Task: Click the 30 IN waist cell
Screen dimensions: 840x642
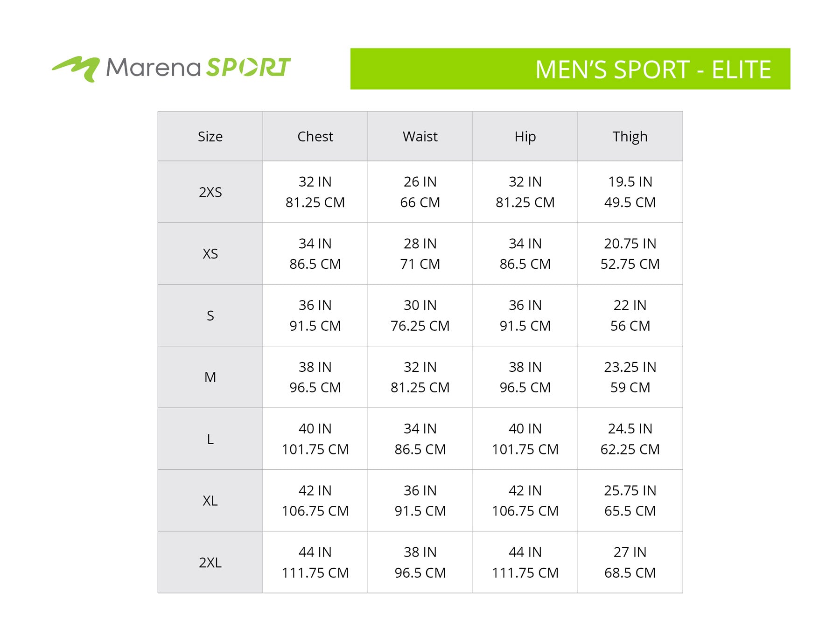Action: pyautogui.click(x=420, y=315)
